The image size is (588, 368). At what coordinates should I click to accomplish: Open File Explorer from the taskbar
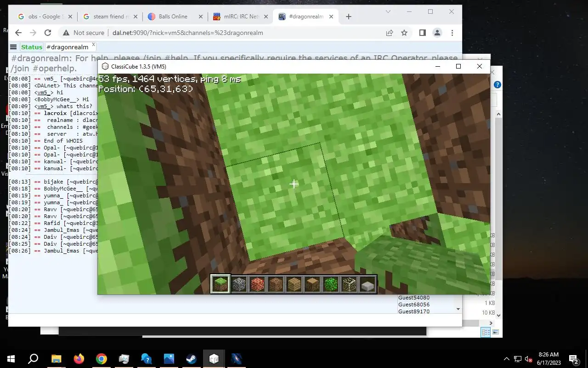(56, 359)
